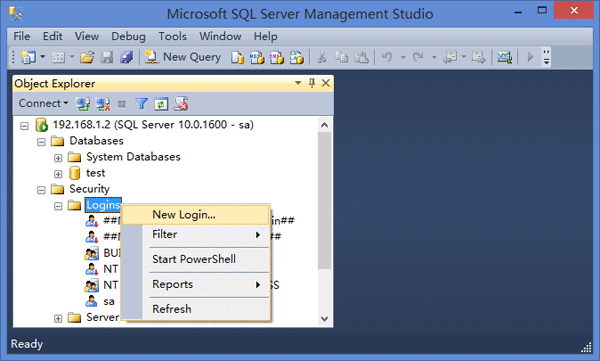This screenshot has width=600, height=361.
Task: Open the Edit menu
Action: click(x=52, y=36)
